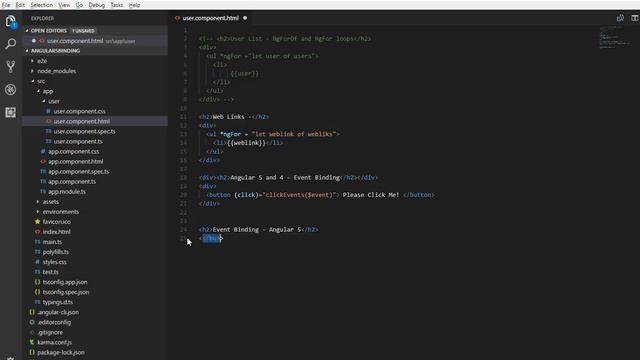Open tsconfig.spec.json file
The height and width of the screenshot is (360, 640).
coord(66,292)
